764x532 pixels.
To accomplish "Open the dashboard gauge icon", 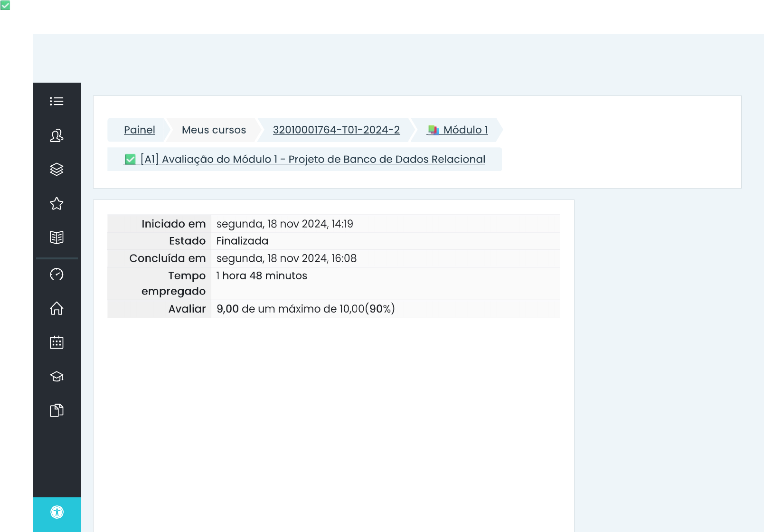I will pos(57,275).
